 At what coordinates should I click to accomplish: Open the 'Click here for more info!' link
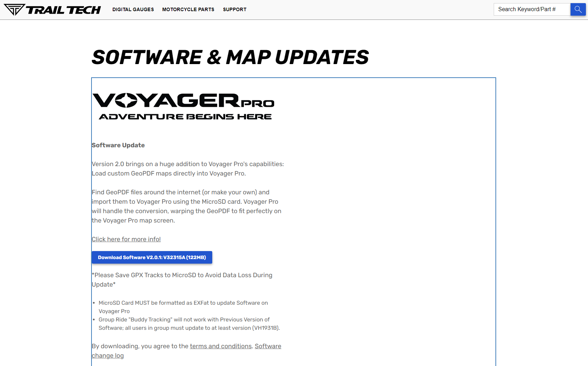click(126, 239)
